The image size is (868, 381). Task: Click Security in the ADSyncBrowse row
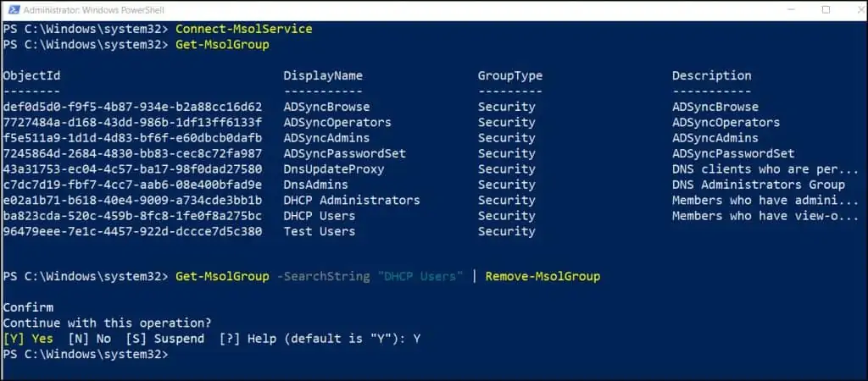coord(507,107)
